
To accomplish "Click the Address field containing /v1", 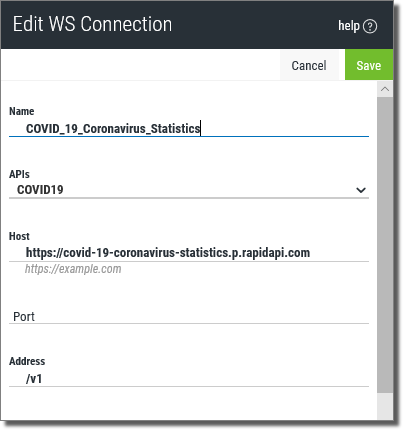I will coord(189,379).
